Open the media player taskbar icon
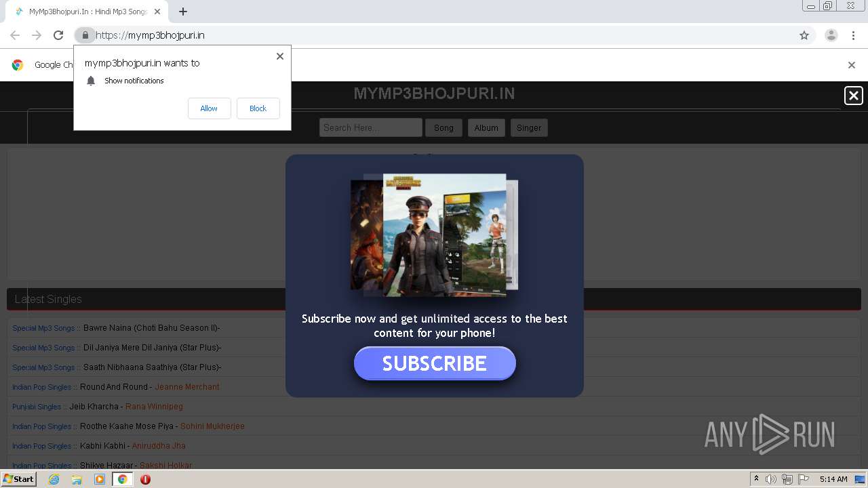868x488 pixels. pos(100,479)
